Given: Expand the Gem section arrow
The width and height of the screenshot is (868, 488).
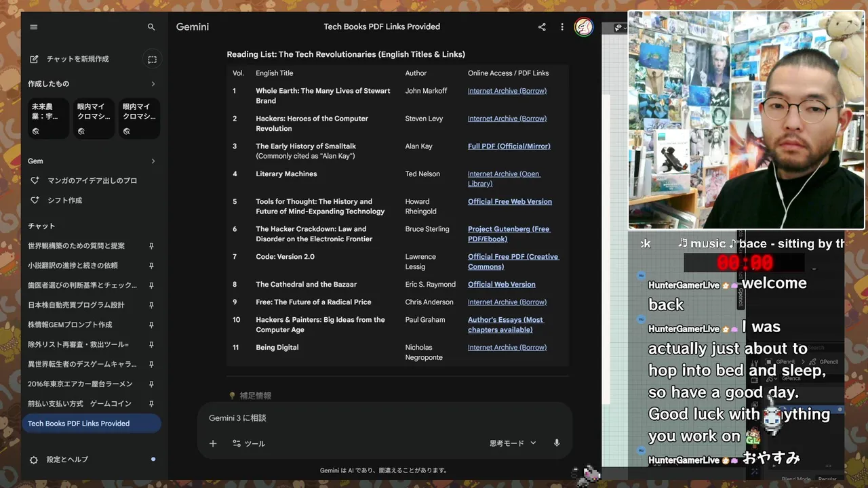Looking at the screenshot, I should pyautogui.click(x=153, y=161).
